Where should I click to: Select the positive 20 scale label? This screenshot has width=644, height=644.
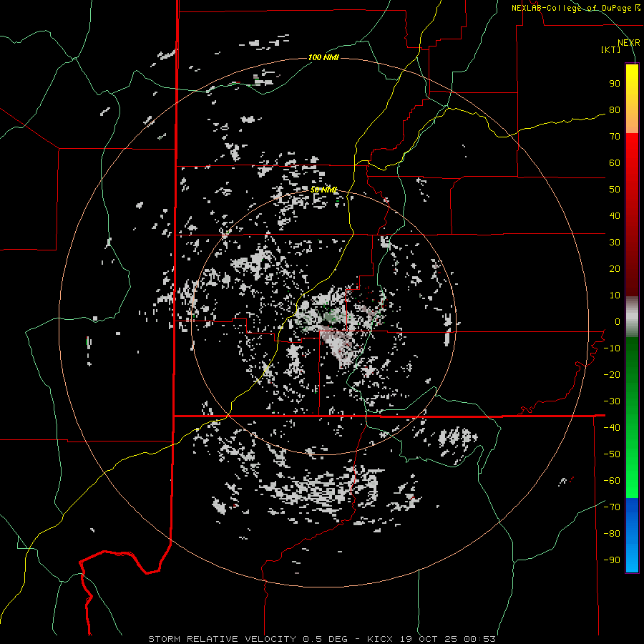tap(615, 269)
